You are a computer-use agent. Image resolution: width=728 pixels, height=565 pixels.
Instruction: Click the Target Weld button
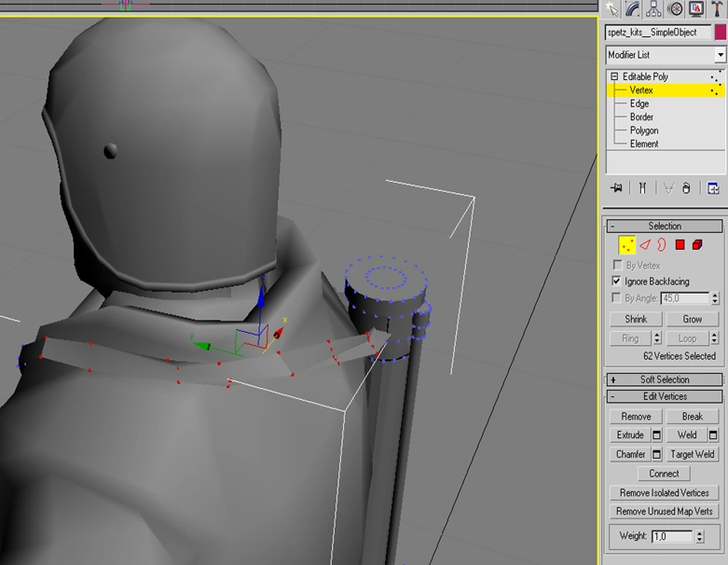[x=693, y=454]
